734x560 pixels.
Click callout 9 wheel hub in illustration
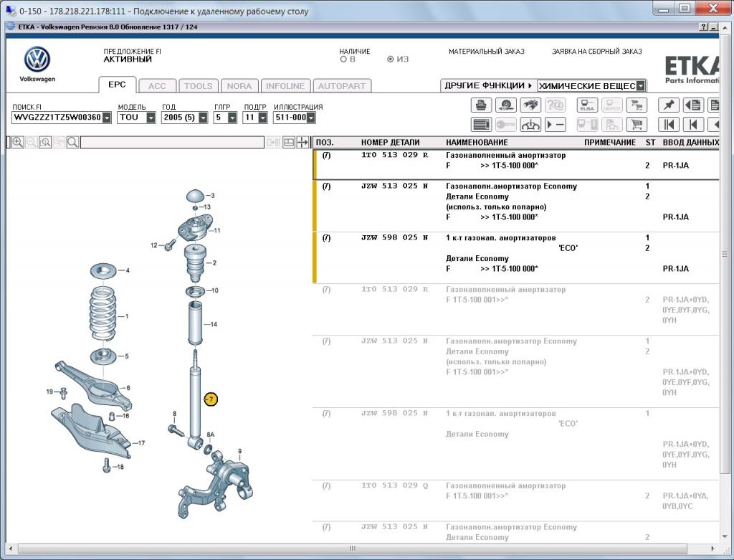(x=239, y=452)
